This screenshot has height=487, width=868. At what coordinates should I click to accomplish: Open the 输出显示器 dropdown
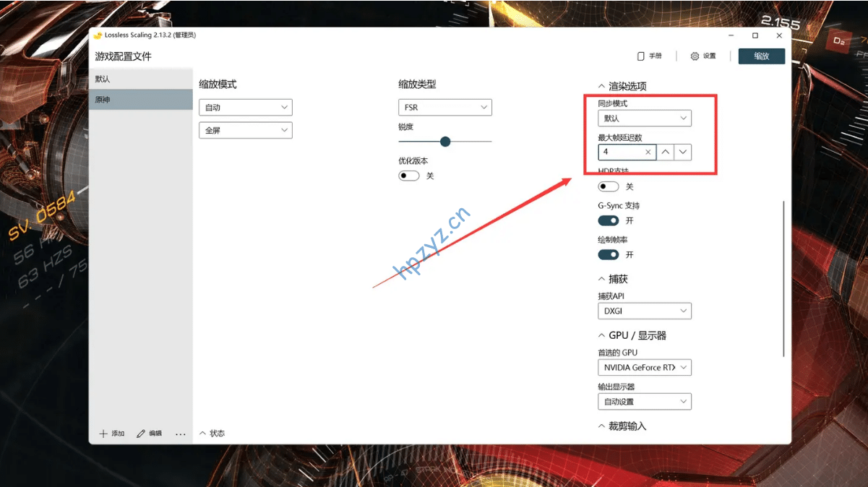(x=645, y=402)
